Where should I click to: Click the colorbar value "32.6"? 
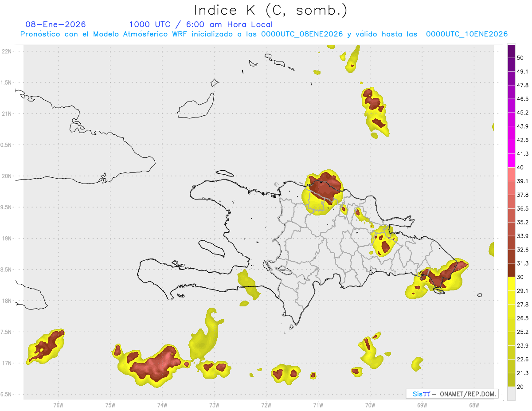tap(523, 250)
